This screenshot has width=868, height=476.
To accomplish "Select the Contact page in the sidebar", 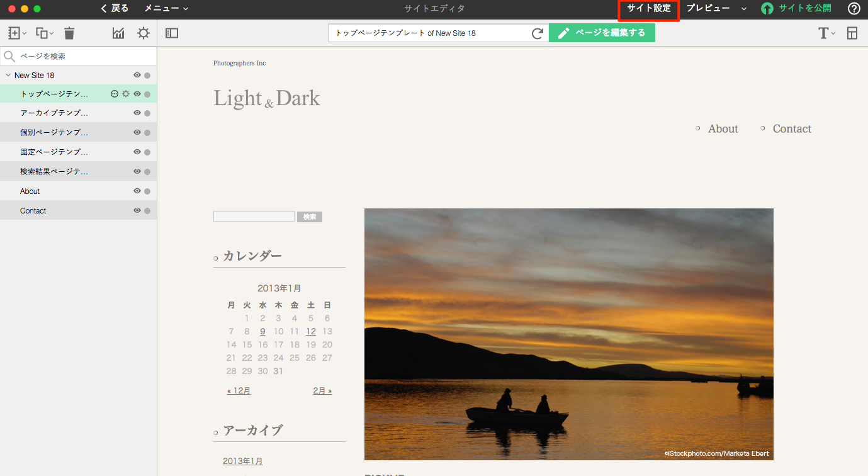I will click(33, 211).
